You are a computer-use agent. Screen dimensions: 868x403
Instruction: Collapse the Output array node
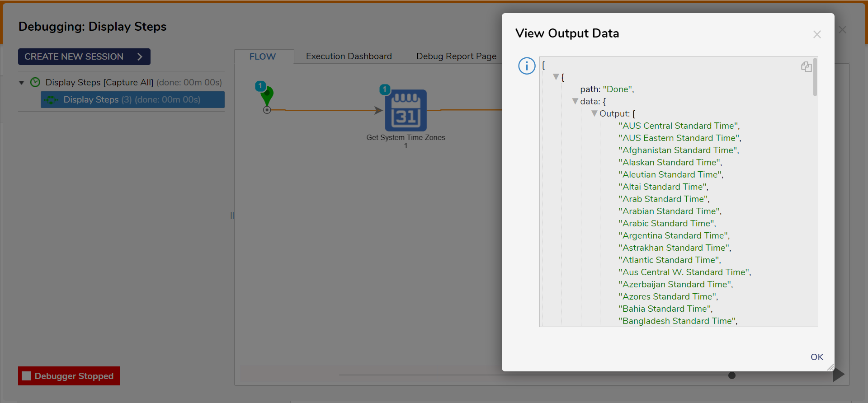point(594,113)
